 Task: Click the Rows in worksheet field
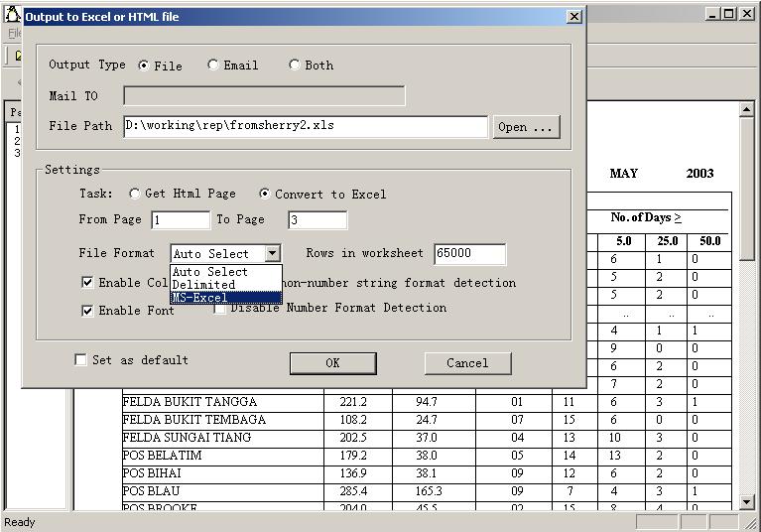pyautogui.click(x=470, y=254)
